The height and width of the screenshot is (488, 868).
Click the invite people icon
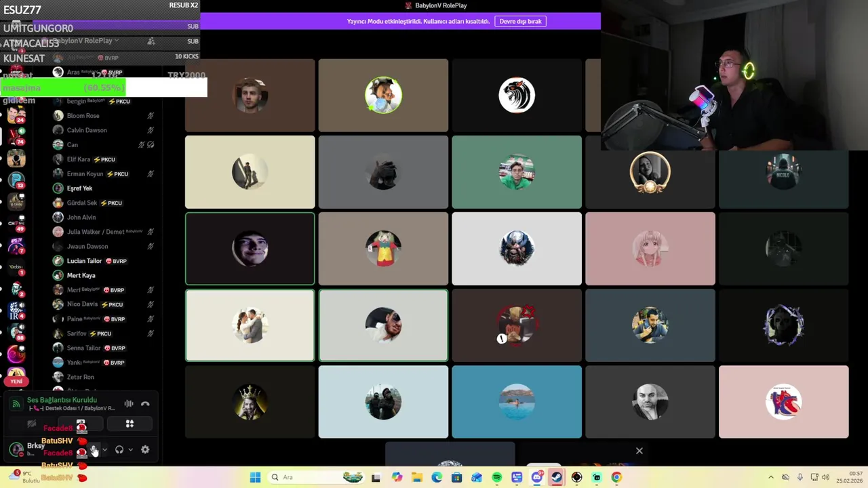pos(151,41)
